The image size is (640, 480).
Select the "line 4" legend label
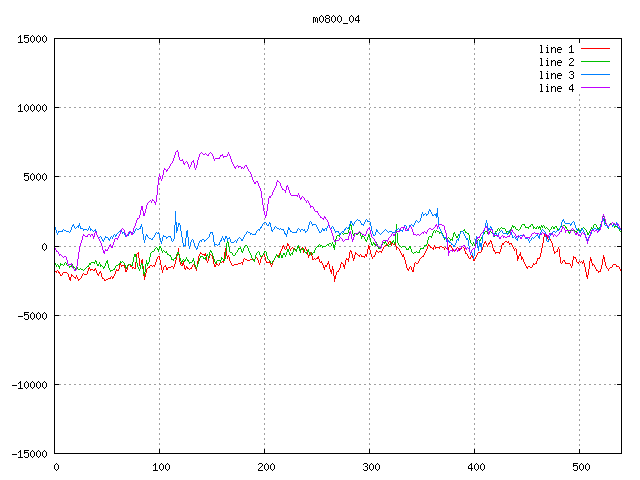click(x=557, y=88)
